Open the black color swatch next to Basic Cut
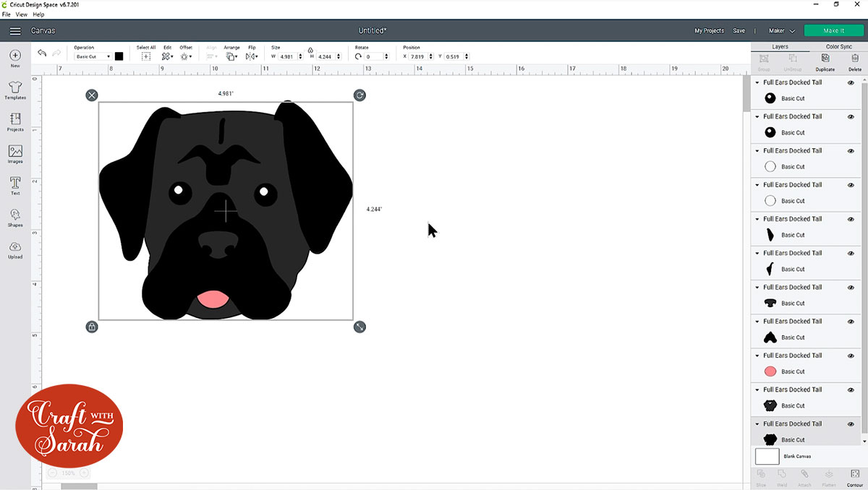This screenshot has width=868, height=490. coord(118,55)
